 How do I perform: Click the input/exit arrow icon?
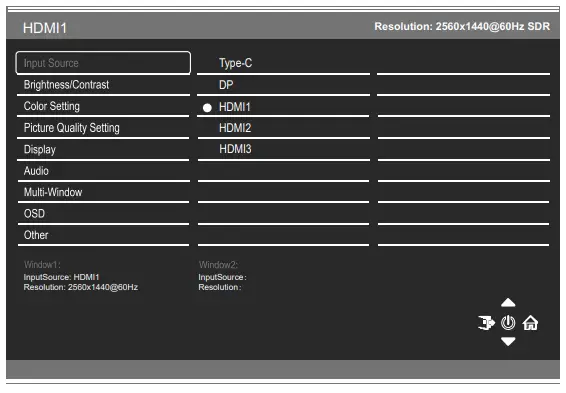click(x=486, y=322)
